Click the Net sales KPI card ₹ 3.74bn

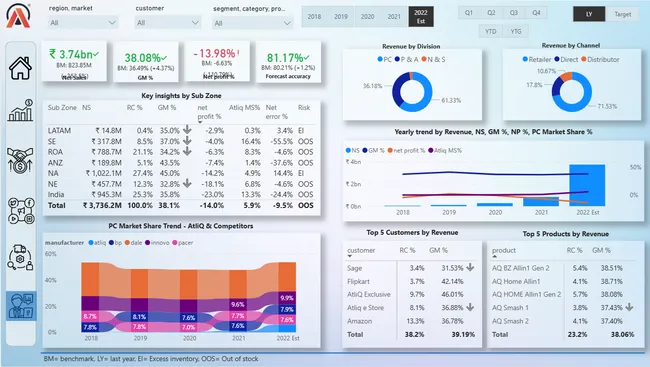tap(74, 62)
